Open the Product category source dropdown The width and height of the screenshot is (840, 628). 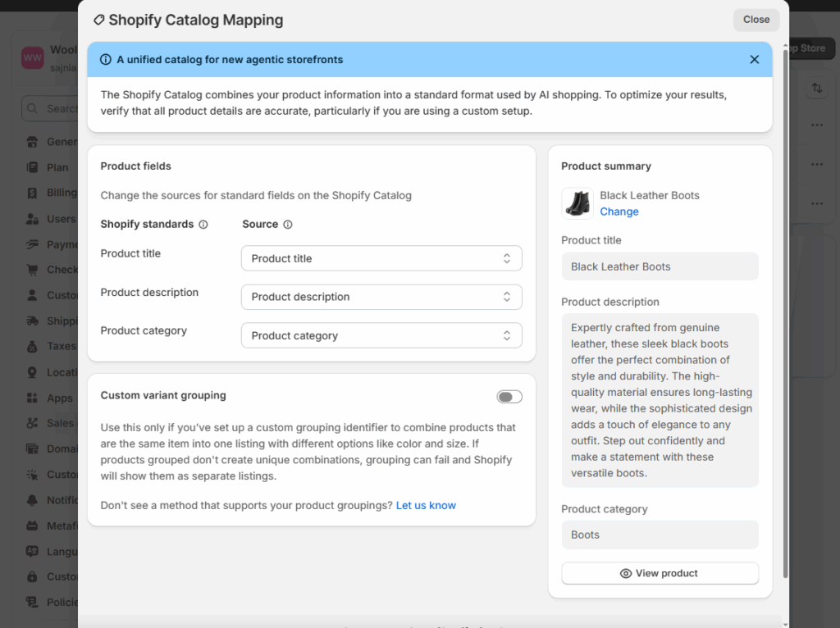[x=381, y=335]
